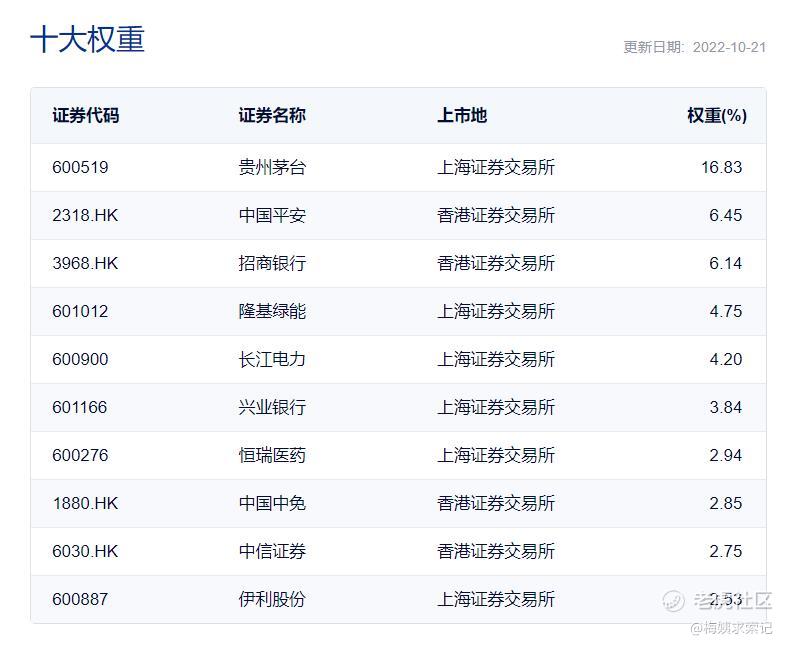
Task: Select stock code 600519
Action: [x=80, y=167]
